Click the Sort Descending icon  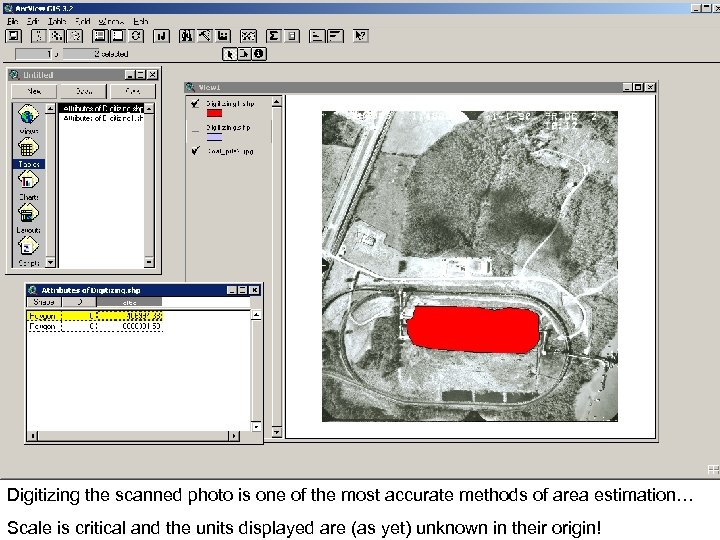336,36
